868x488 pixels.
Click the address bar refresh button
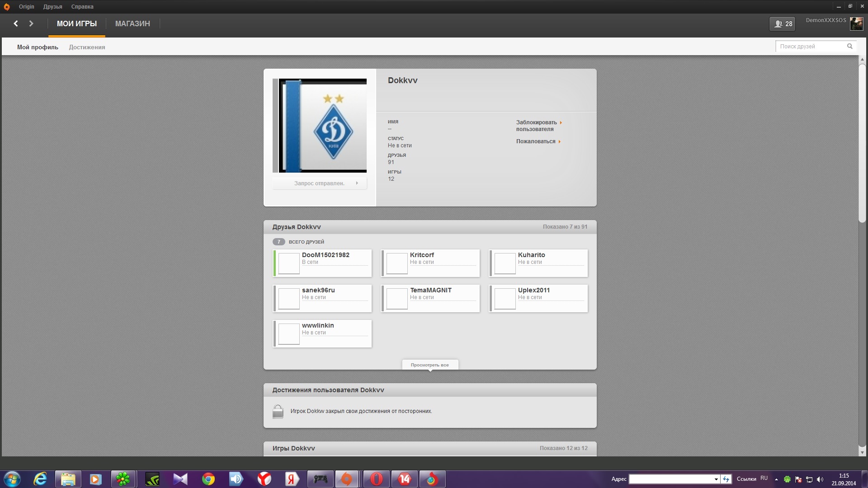(x=726, y=479)
